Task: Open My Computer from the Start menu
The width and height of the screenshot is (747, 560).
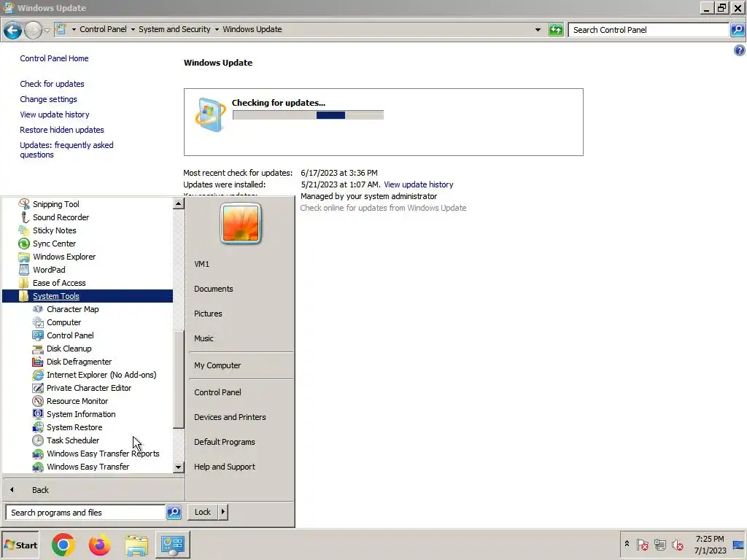Action: (217, 366)
